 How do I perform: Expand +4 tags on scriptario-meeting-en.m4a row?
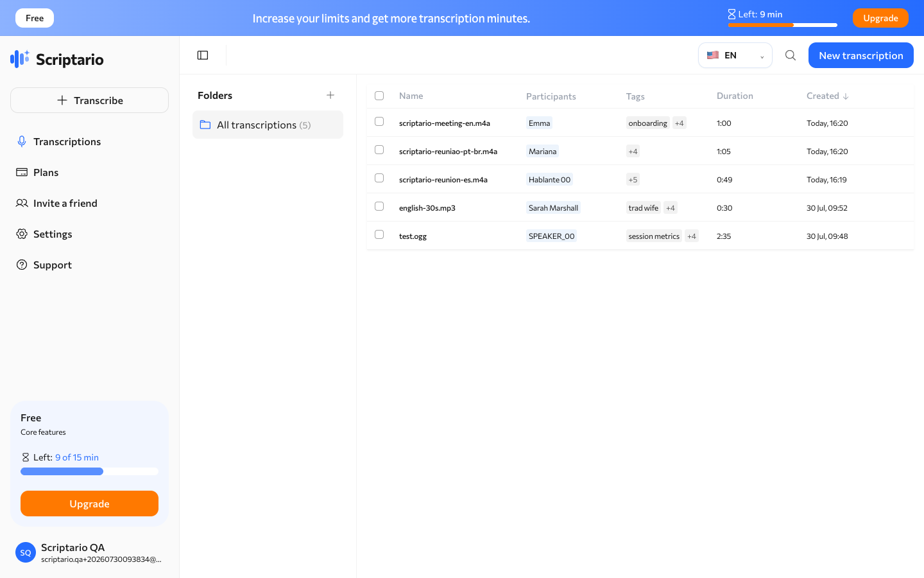[x=680, y=123]
